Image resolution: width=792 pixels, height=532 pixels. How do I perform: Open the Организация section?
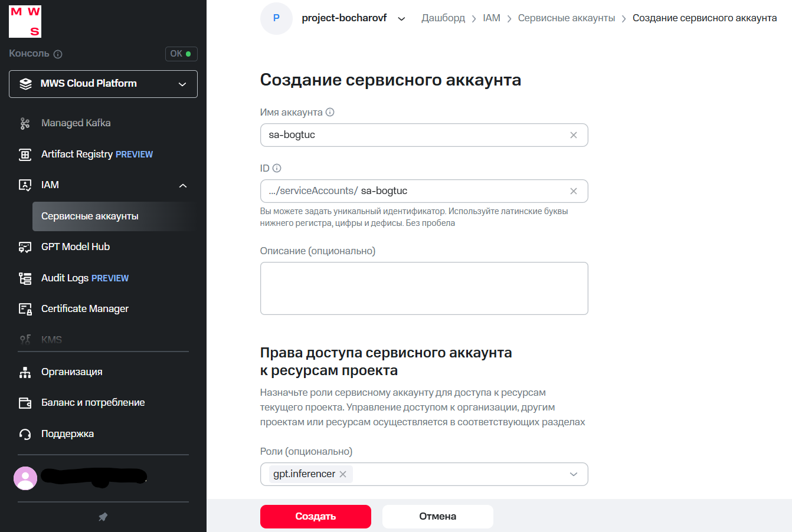coord(72,372)
